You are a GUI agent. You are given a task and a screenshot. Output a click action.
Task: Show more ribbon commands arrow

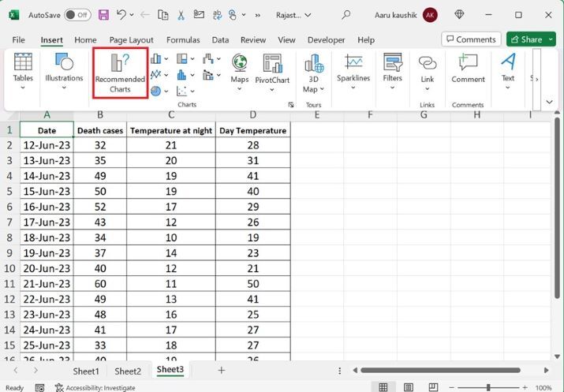coord(536,79)
